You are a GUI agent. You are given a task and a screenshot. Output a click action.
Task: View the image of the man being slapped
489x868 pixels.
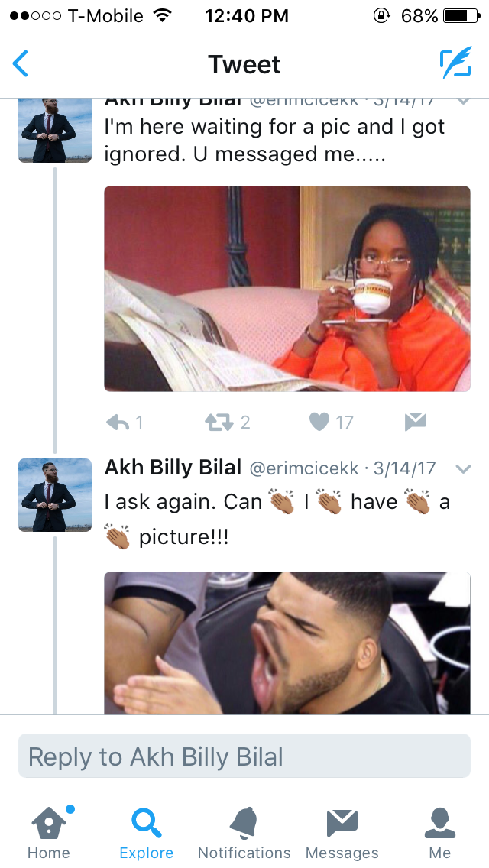(287, 643)
